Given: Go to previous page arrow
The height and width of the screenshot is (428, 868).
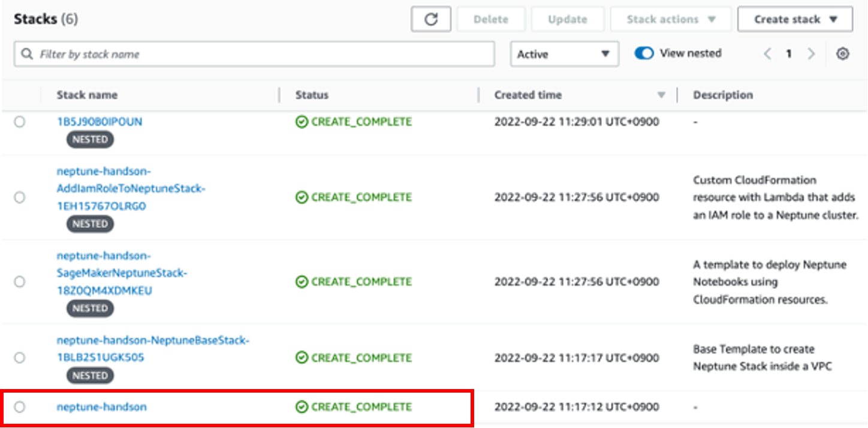Looking at the screenshot, I should [767, 54].
